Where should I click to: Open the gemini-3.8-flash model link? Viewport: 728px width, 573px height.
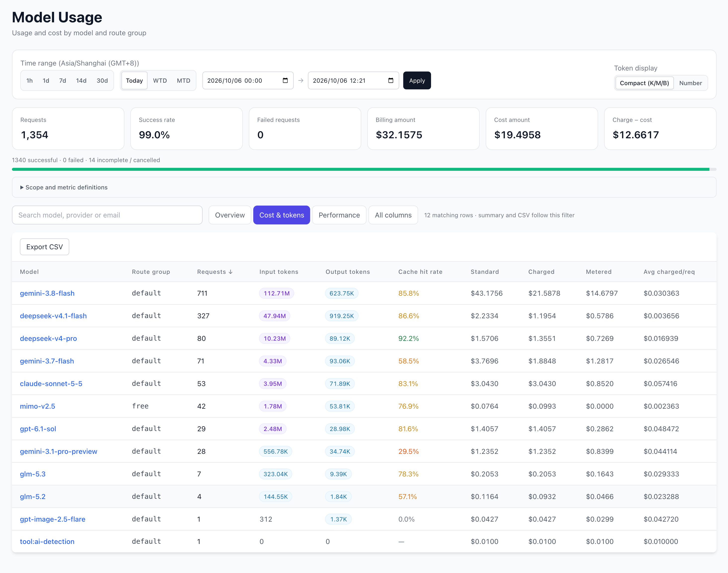[47, 293]
